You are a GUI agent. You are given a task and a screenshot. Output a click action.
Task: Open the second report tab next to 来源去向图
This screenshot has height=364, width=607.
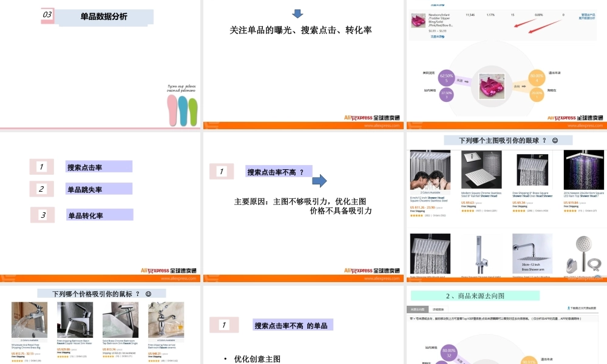pyautogui.click(x=439, y=309)
